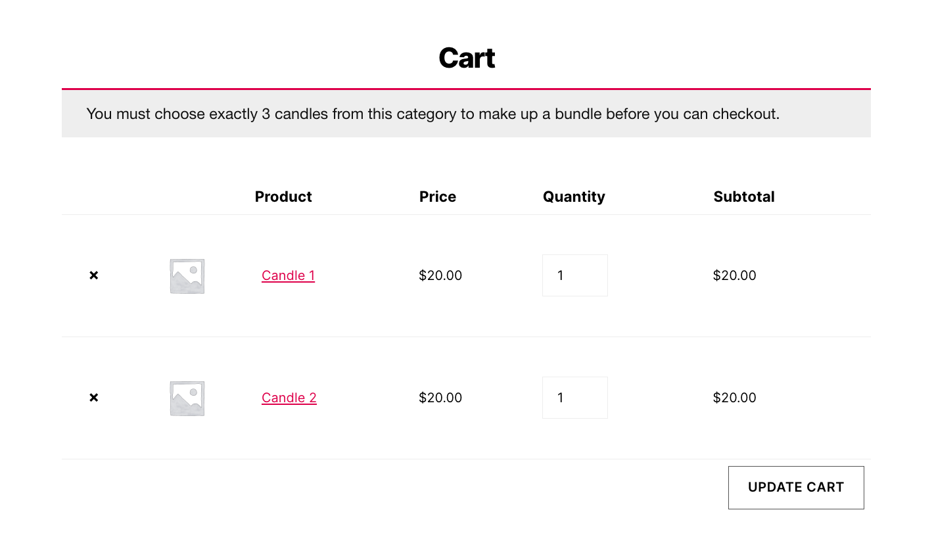Viewport: 934px width, 560px height.
Task: Open the Candle 2 product link
Action: [289, 398]
